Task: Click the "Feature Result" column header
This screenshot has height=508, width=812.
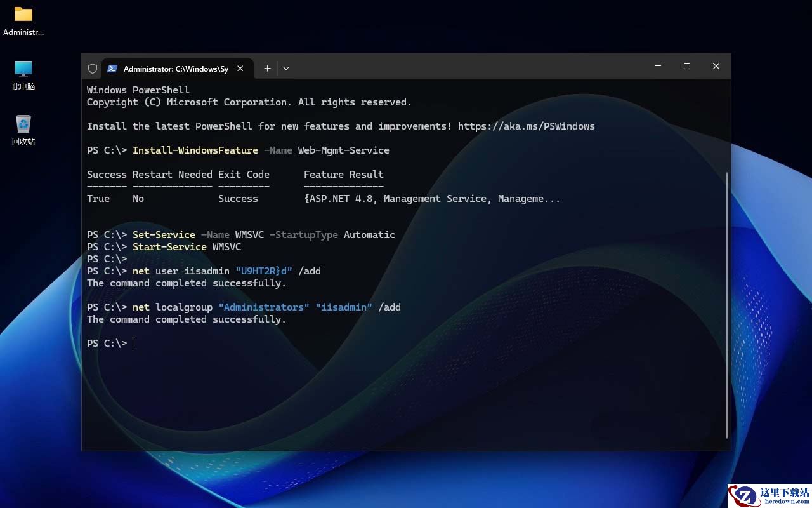Action: (x=344, y=175)
